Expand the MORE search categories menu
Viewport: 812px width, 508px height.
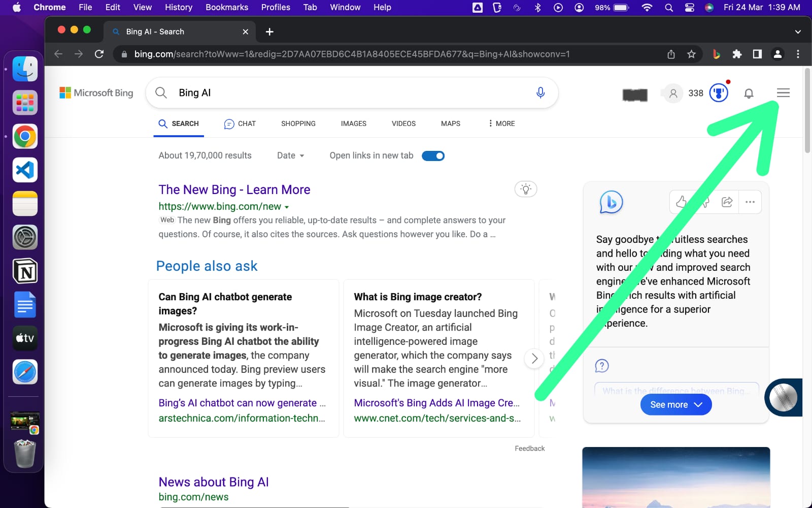coord(501,123)
